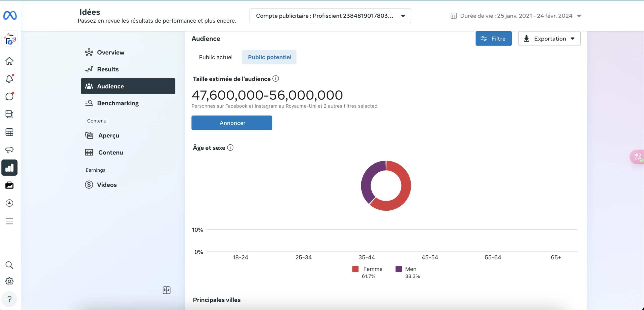Open the notifications bell

coord(9,79)
